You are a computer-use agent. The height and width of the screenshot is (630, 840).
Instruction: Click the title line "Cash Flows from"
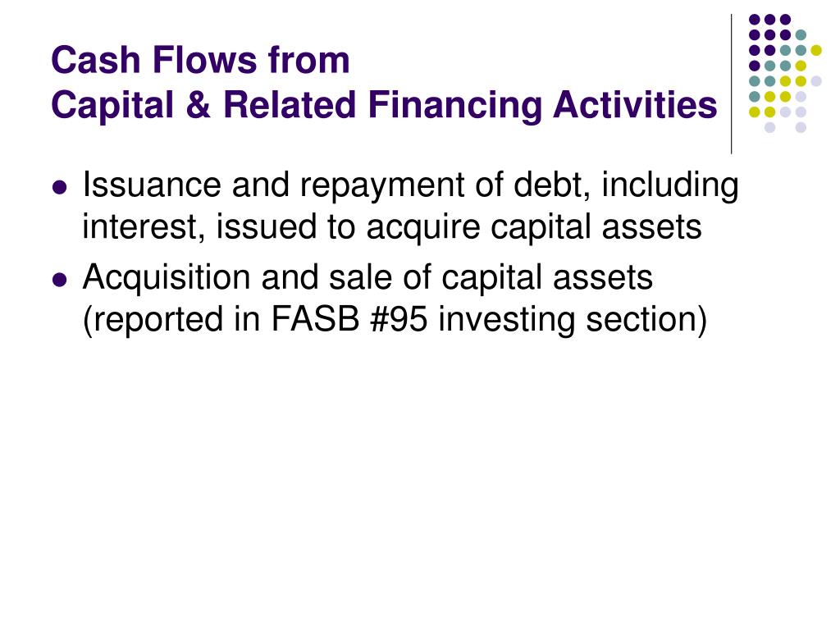click(x=200, y=59)
